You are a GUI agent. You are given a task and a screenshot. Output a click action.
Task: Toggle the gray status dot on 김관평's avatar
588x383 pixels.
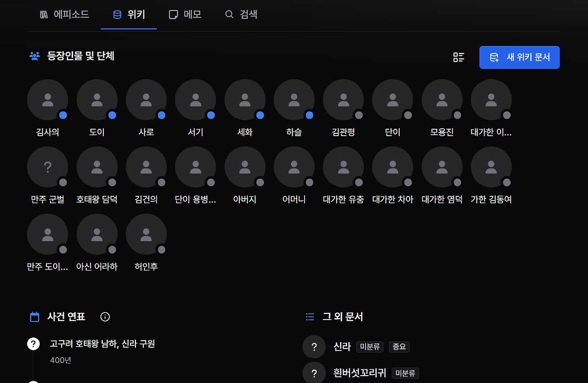coord(358,114)
